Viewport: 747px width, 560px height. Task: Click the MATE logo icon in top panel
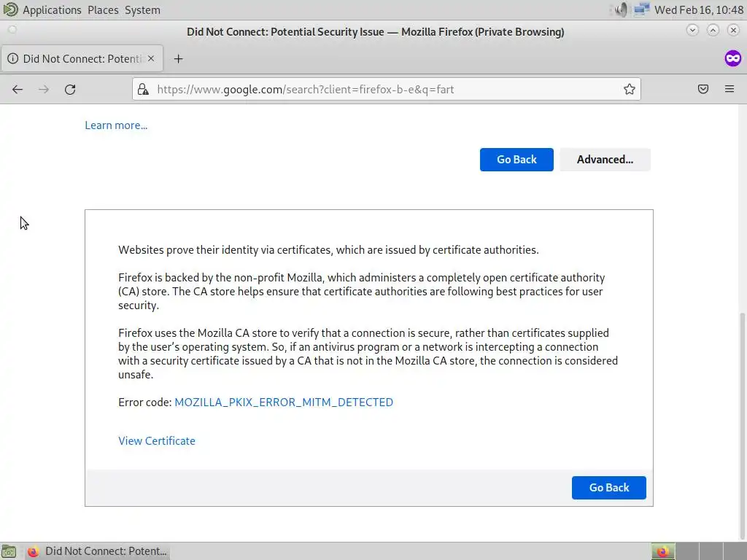pyautogui.click(x=9, y=9)
